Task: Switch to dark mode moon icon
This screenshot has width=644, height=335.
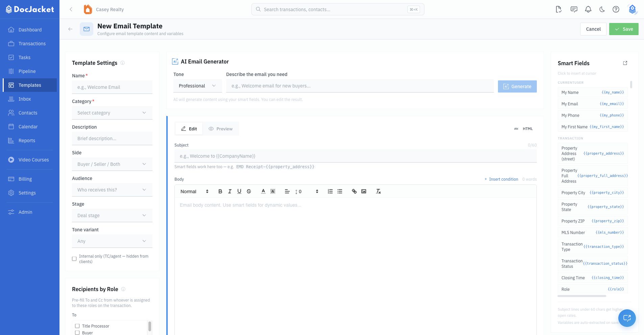Action: click(x=602, y=9)
